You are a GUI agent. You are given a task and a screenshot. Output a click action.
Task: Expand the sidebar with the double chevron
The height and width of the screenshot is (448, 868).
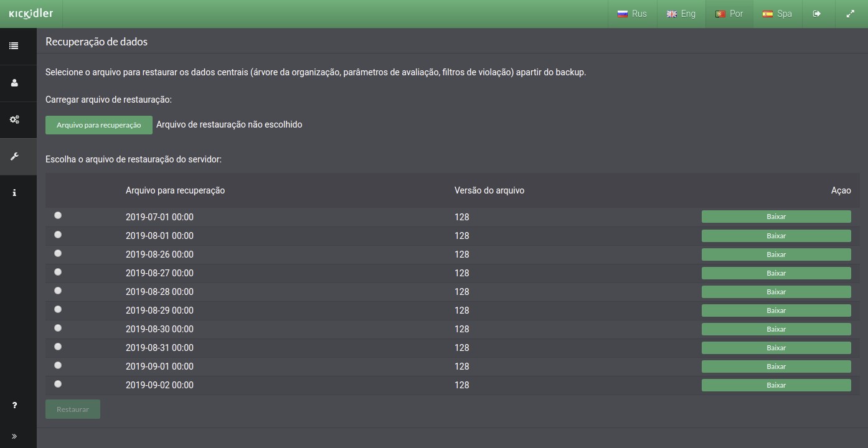(14, 436)
